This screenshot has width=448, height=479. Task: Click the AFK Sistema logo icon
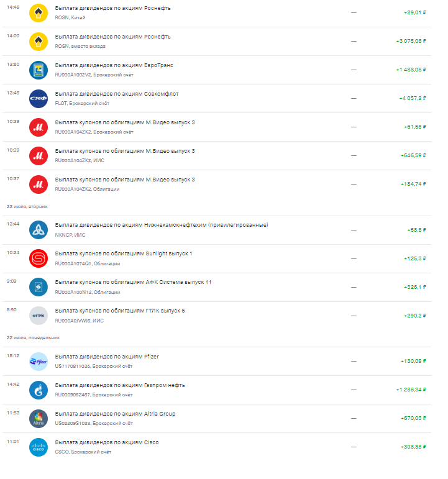[38, 287]
